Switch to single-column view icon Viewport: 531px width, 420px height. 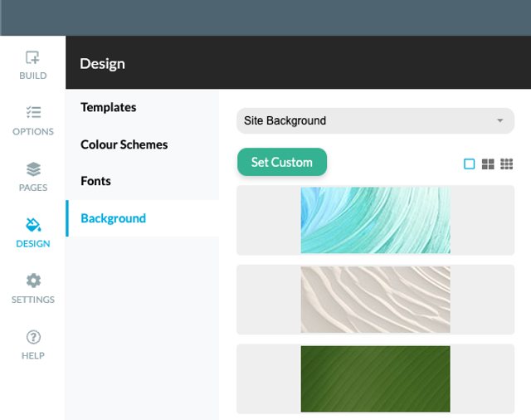pyautogui.click(x=469, y=164)
